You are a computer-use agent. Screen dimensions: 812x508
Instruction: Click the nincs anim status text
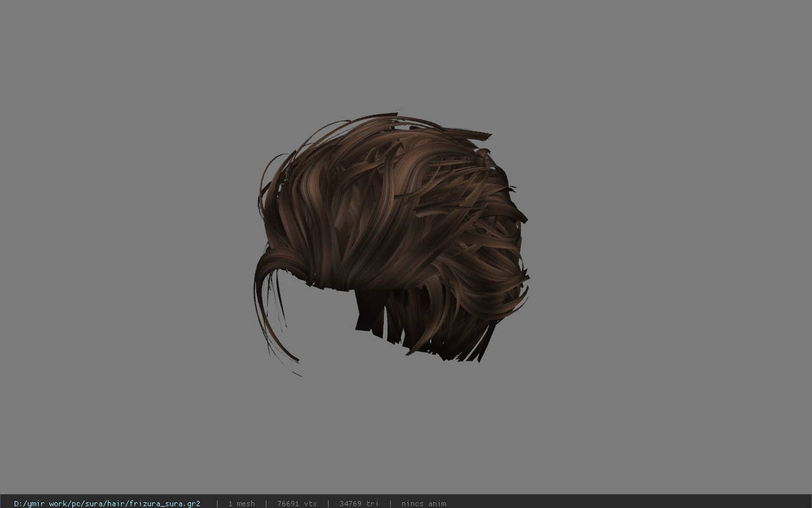pos(423,504)
